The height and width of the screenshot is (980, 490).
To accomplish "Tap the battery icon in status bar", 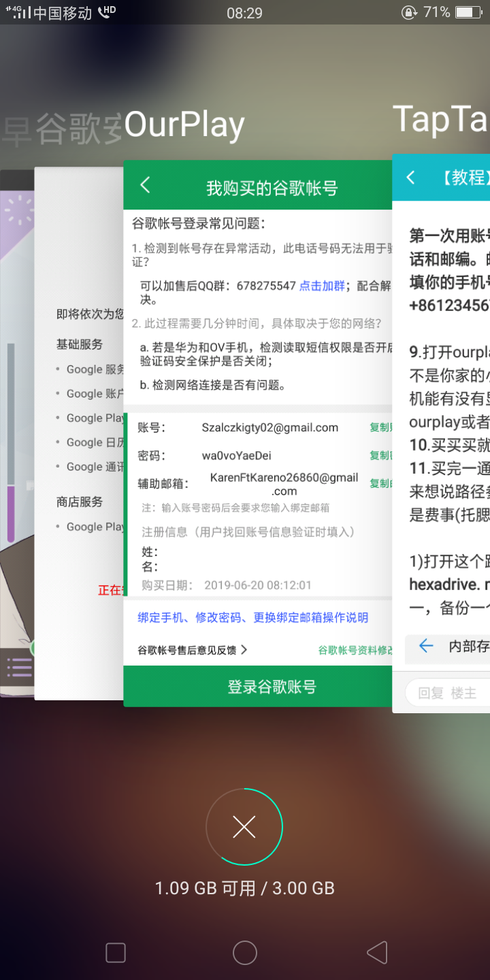I will click(468, 12).
